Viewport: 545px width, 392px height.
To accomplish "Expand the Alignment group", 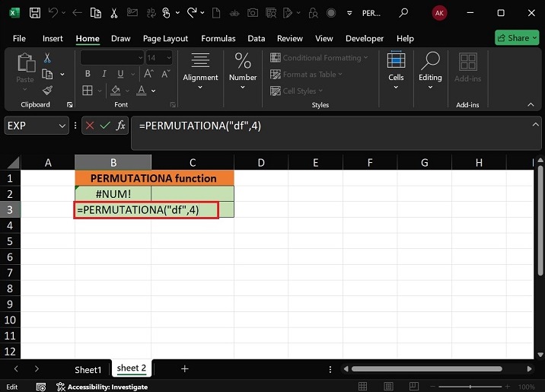I will [200, 72].
